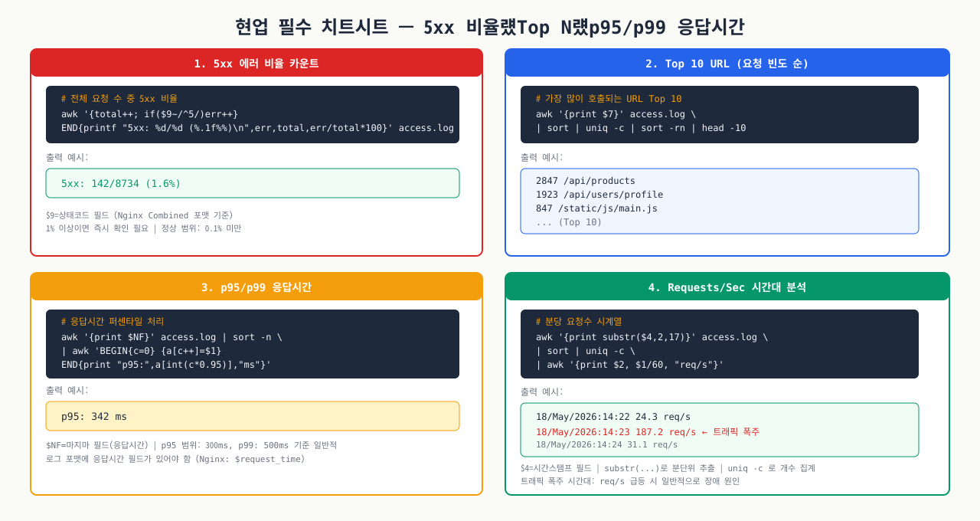Click the code line 'awk '{print $NF}' access.log | sort -n'
Screen dimensions: 980x521
[171, 336]
